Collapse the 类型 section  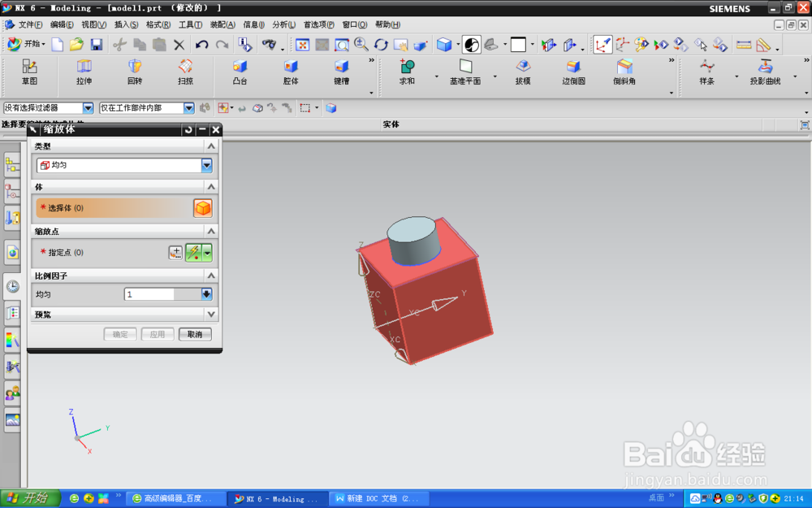(211, 146)
